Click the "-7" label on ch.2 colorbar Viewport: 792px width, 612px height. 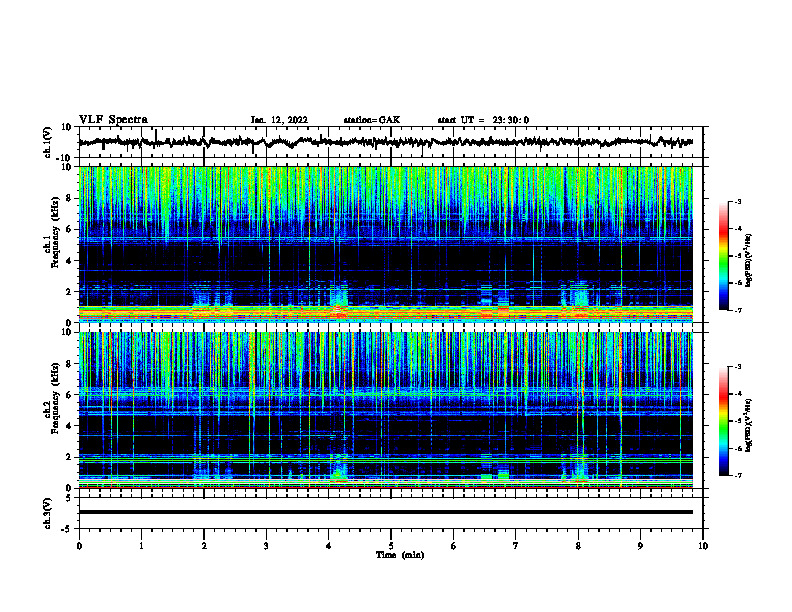737,476
